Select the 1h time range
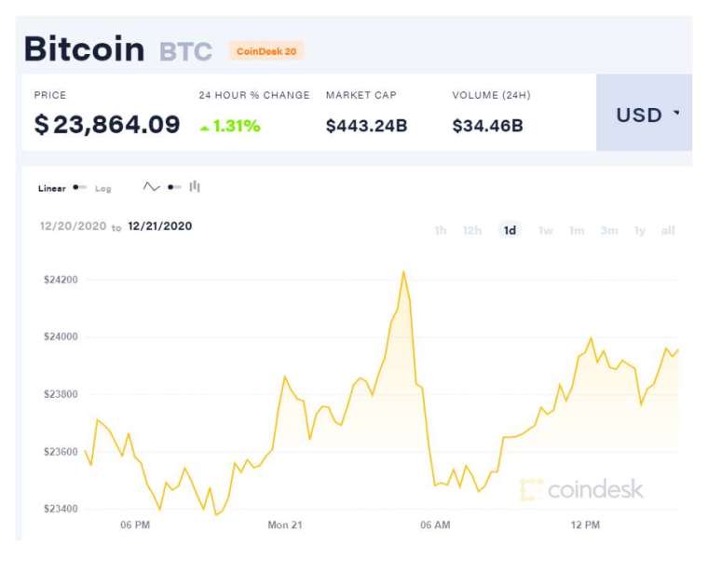Image resolution: width=708 pixels, height=588 pixels. tap(441, 231)
